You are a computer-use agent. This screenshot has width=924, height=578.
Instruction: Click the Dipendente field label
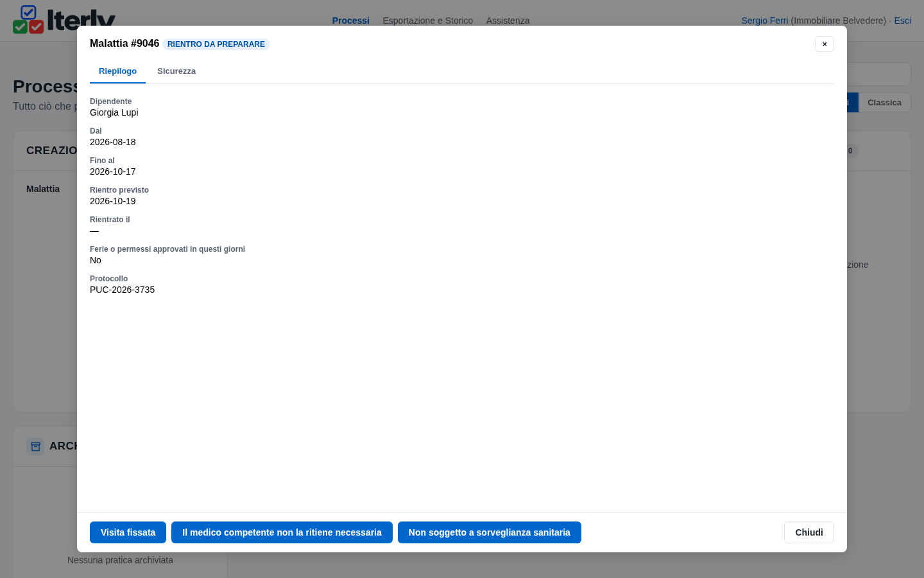click(x=111, y=101)
